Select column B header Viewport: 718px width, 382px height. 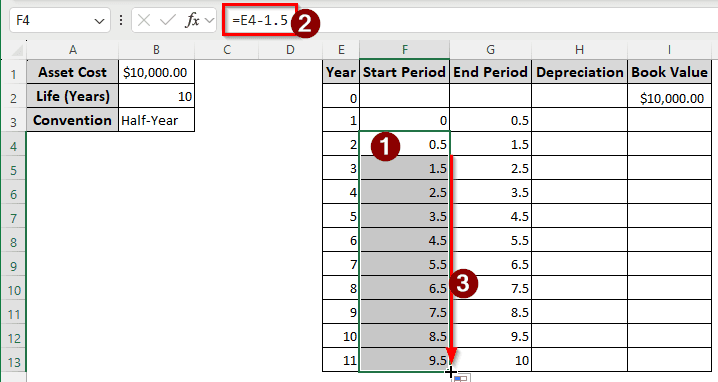tap(156, 49)
